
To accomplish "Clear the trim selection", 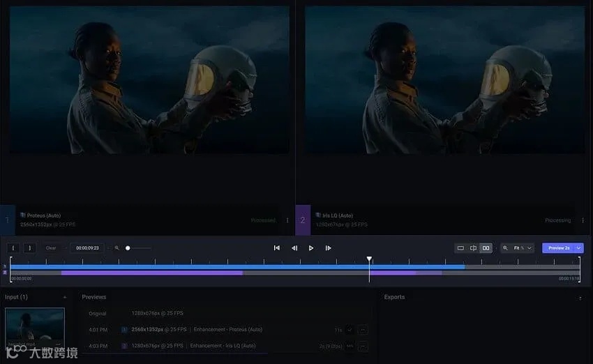I will coord(51,248).
